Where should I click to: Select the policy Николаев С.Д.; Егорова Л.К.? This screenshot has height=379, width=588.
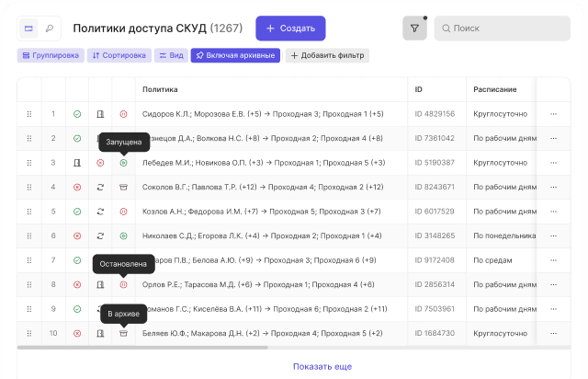[x=262, y=235]
